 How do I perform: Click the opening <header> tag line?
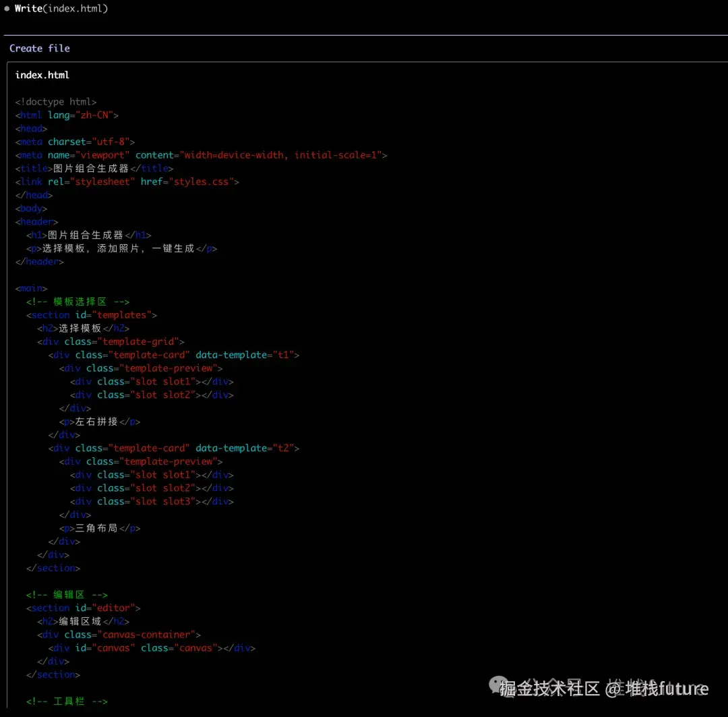tap(36, 222)
